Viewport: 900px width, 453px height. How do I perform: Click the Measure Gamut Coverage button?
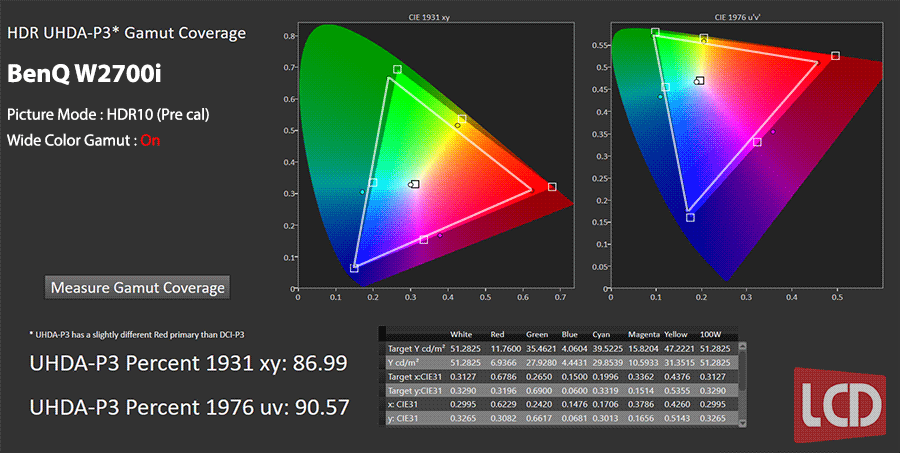[x=137, y=288]
